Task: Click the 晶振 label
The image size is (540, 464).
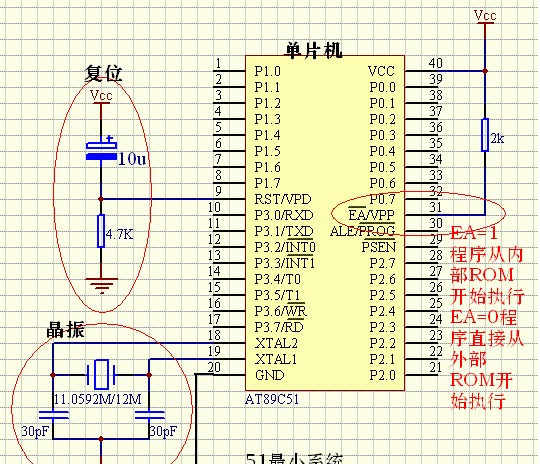Action: click(x=65, y=330)
